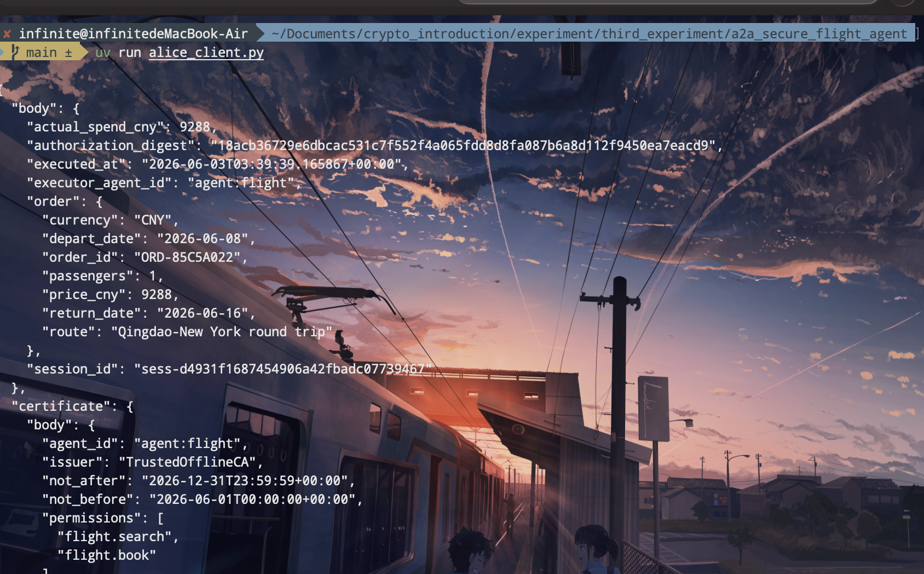Screen dimensions: 924x574
Task: Click the return date value 2026-06-16
Action: click(203, 313)
